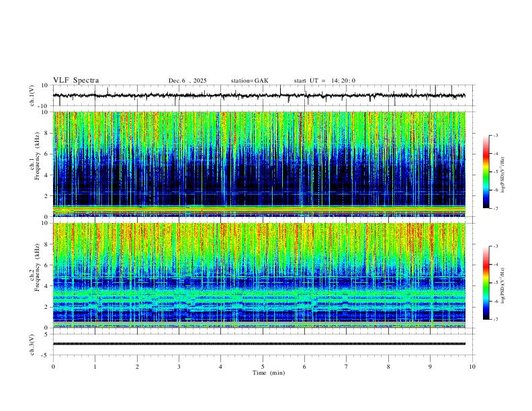Click ch.1 "Frequency (kHz)" axis label
Viewport: 532px width, 411px height.
click(x=36, y=156)
